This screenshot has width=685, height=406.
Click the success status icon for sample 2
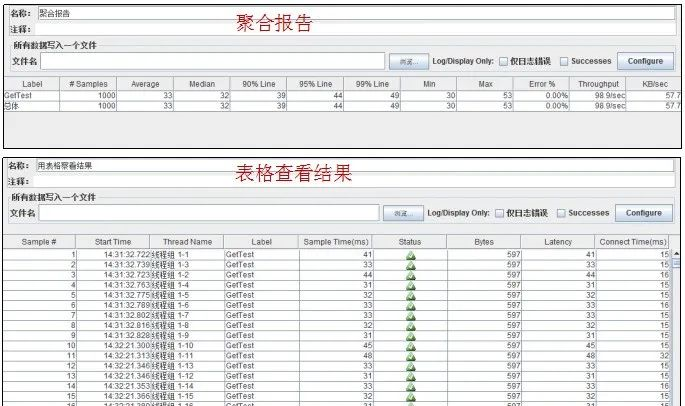pos(411,265)
